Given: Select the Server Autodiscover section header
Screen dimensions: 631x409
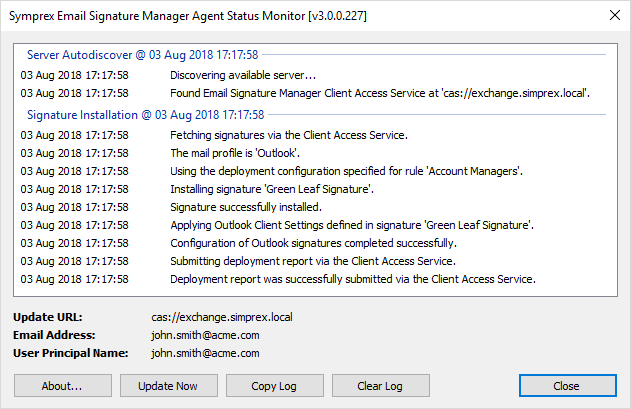Looking at the screenshot, I should [143, 54].
